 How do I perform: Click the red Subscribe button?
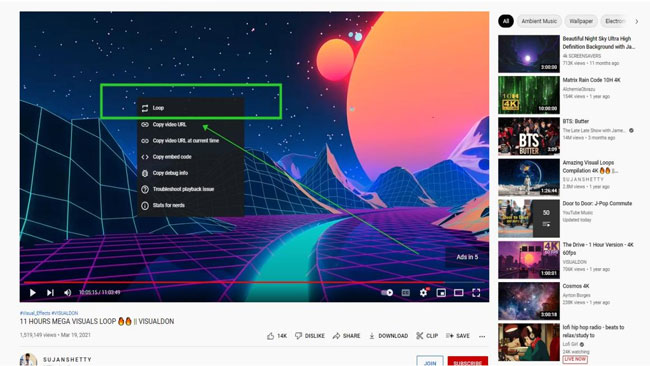coord(468,362)
